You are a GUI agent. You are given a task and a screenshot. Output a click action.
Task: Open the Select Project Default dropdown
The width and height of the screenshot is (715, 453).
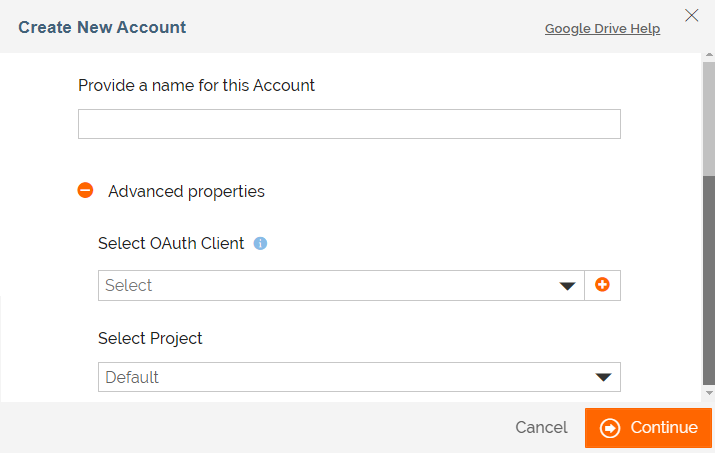coord(359,377)
